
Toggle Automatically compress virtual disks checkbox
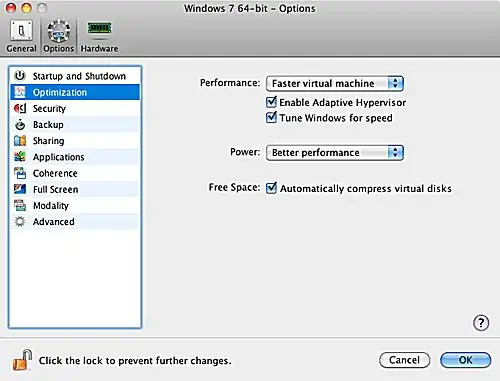coord(271,188)
